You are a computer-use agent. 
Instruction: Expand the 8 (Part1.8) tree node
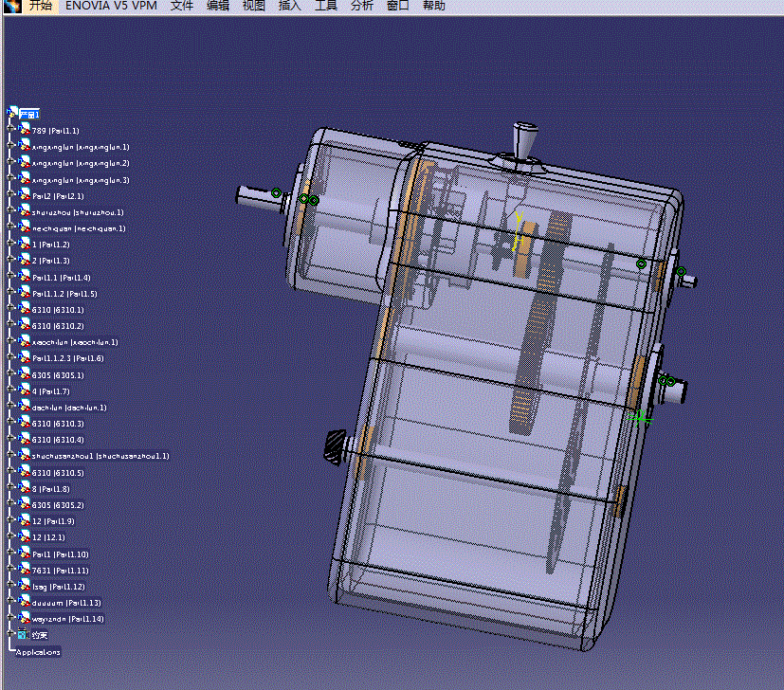10,486
